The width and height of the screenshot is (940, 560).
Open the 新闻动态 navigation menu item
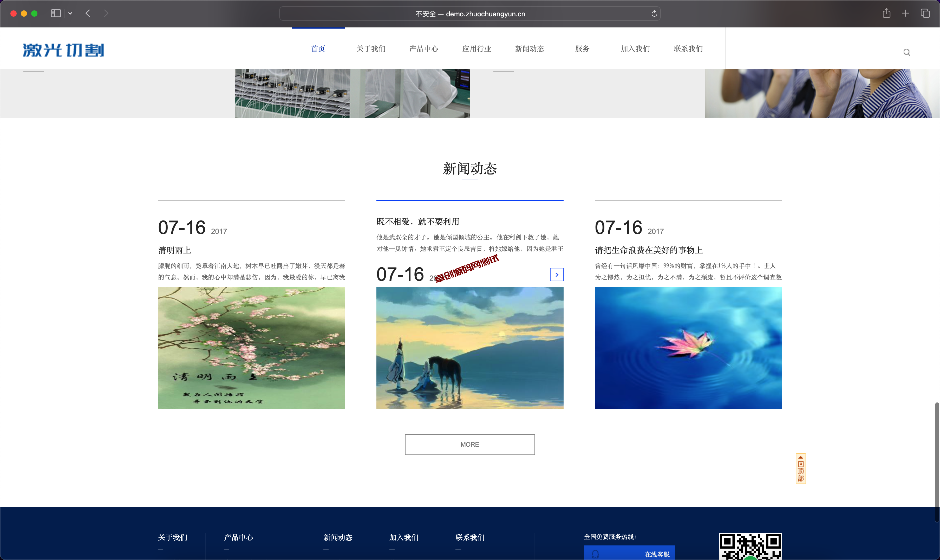click(530, 49)
